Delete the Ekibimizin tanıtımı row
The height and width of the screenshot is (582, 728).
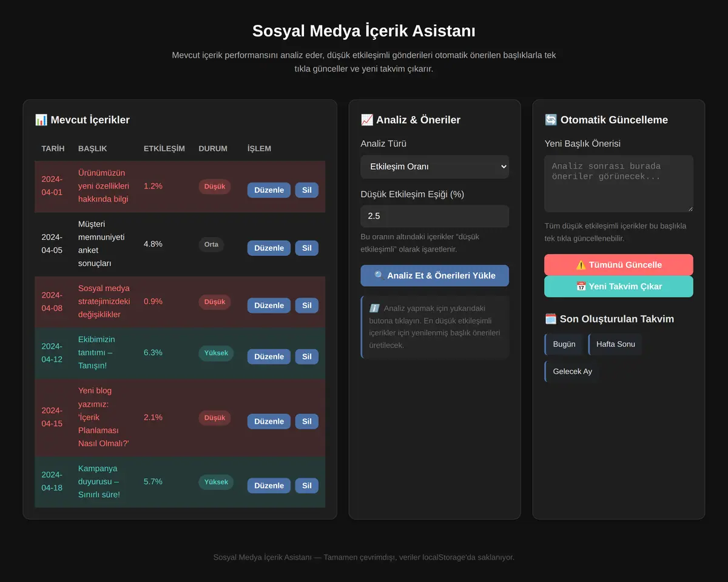pyautogui.click(x=307, y=356)
